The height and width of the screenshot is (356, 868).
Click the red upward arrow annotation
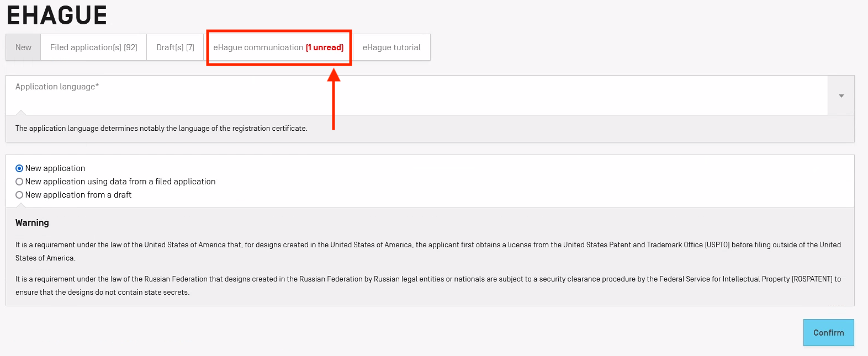(x=334, y=99)
